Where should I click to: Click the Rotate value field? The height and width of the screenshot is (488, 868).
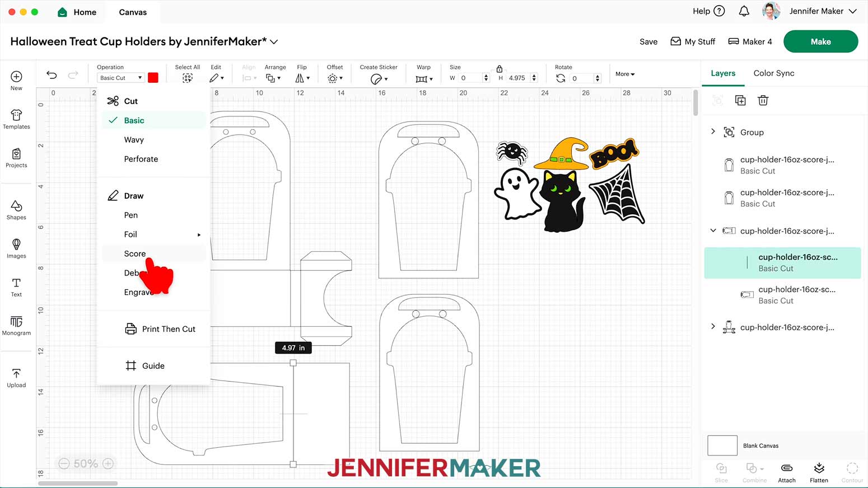[x=582, y=78]
